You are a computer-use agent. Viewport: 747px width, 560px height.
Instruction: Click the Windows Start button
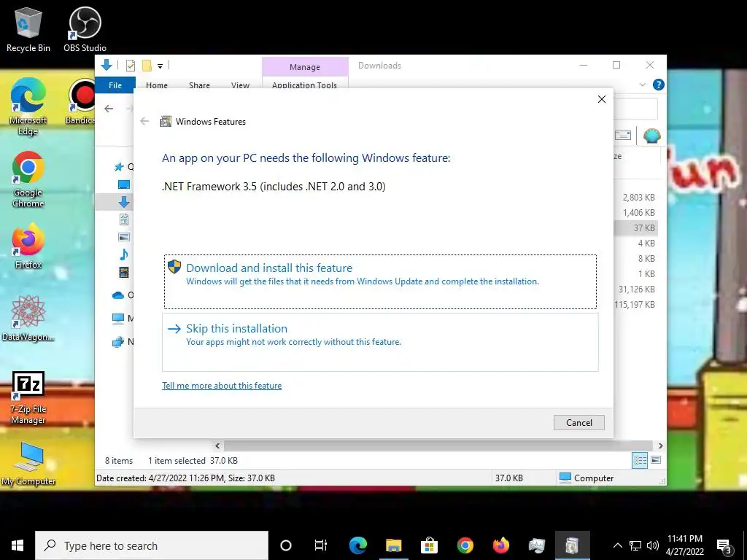coord(18,545)
